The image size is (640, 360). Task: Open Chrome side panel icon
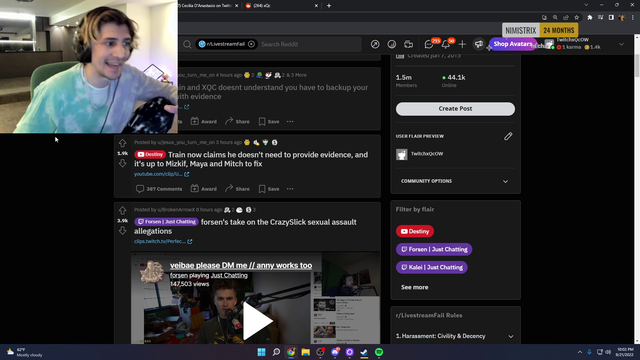611,18
